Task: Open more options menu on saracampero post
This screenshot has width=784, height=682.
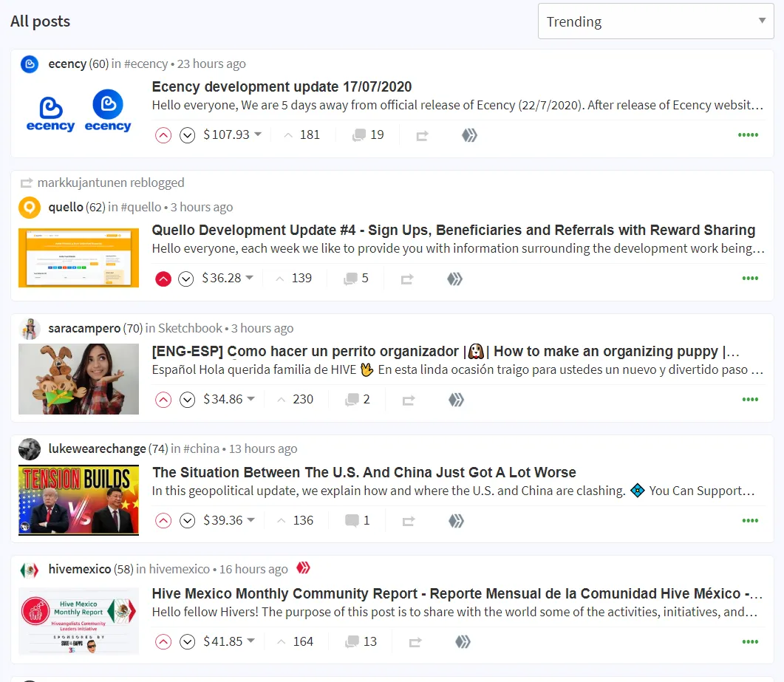Action: [x=750, y=400]
